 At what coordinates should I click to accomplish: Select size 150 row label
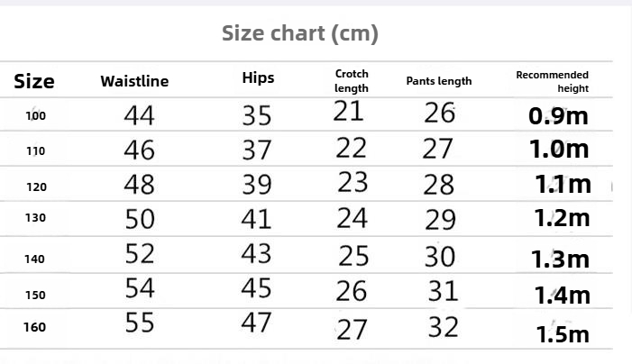pyautogui.click(x=35, y=296)
